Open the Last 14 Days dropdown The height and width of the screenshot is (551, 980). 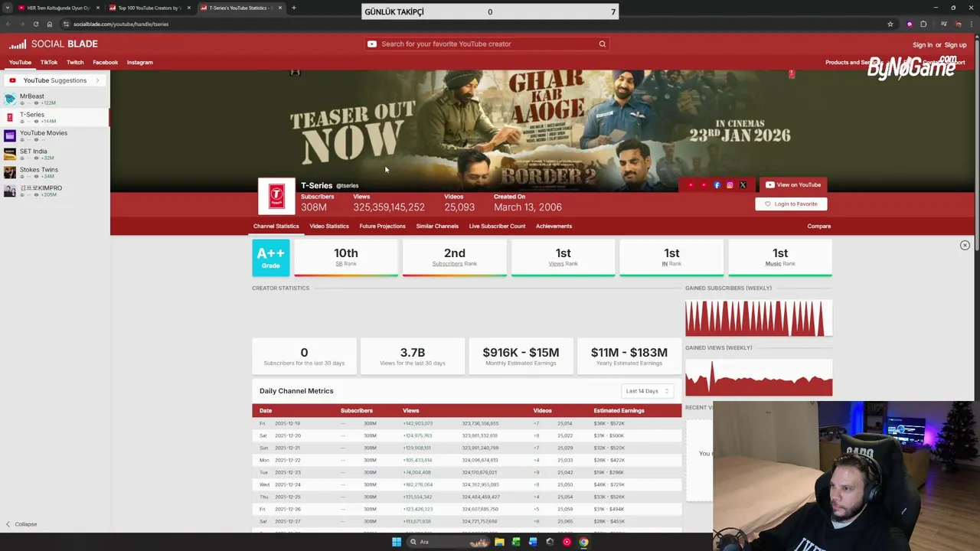pos(648,391)
